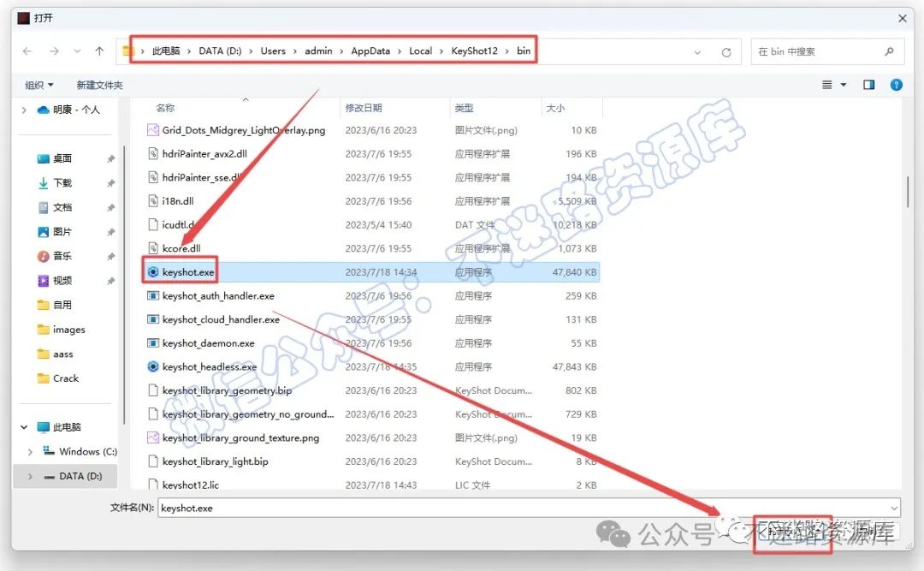Create a new folder with 新建文件夹
Viewport: 924px width, 571px height.
coord(99,85)
